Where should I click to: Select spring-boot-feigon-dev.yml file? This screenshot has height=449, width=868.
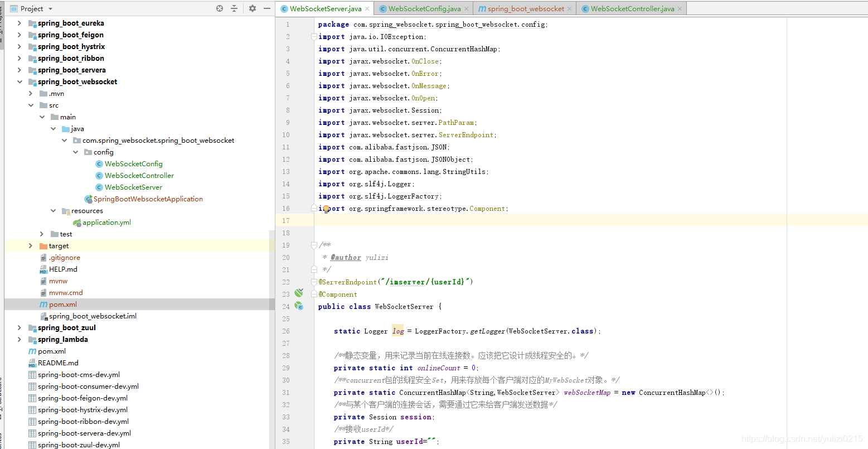83,398
